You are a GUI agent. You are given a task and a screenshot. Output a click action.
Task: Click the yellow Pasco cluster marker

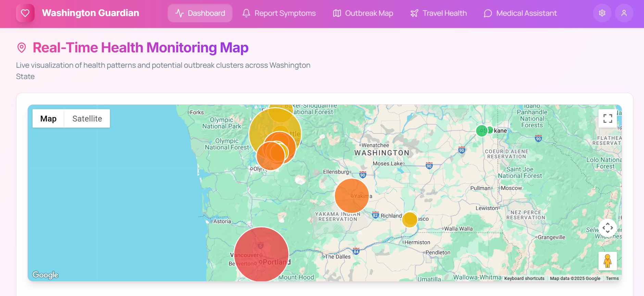[x=409, y=220]
